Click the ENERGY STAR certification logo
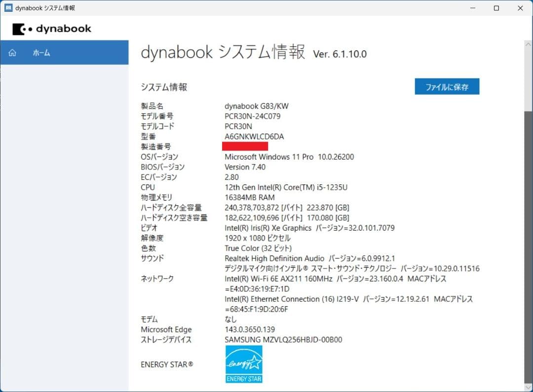 [x=243, y=364]
